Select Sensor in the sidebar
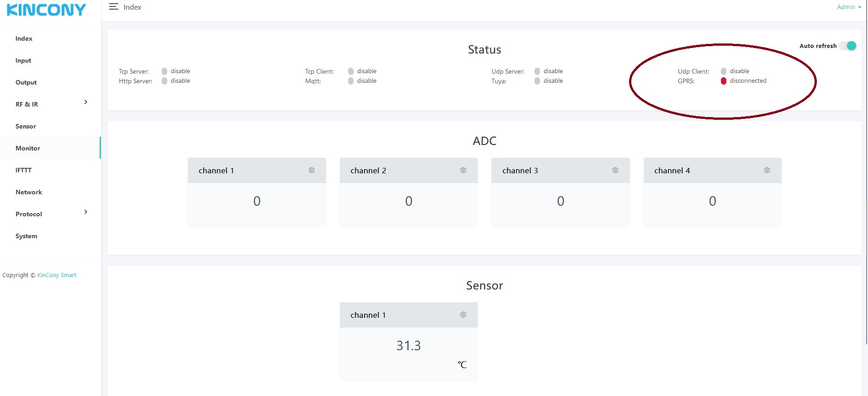This screenshot has width=868, height=396. [26, 126]
